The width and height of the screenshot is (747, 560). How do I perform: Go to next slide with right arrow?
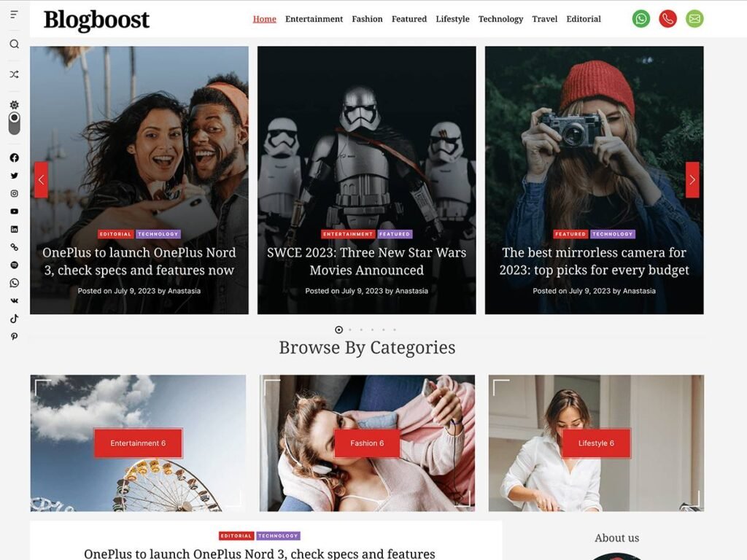pos(692,179)
